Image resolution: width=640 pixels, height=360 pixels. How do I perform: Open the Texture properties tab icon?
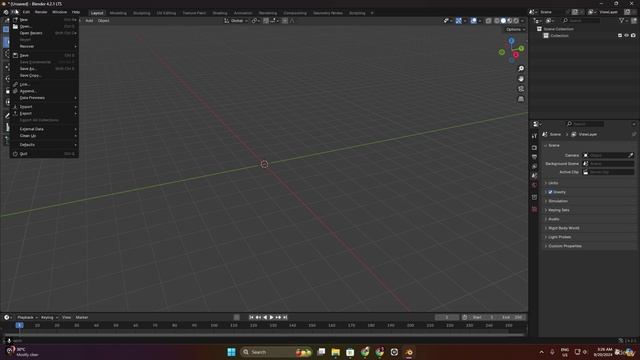pos(534,209)
